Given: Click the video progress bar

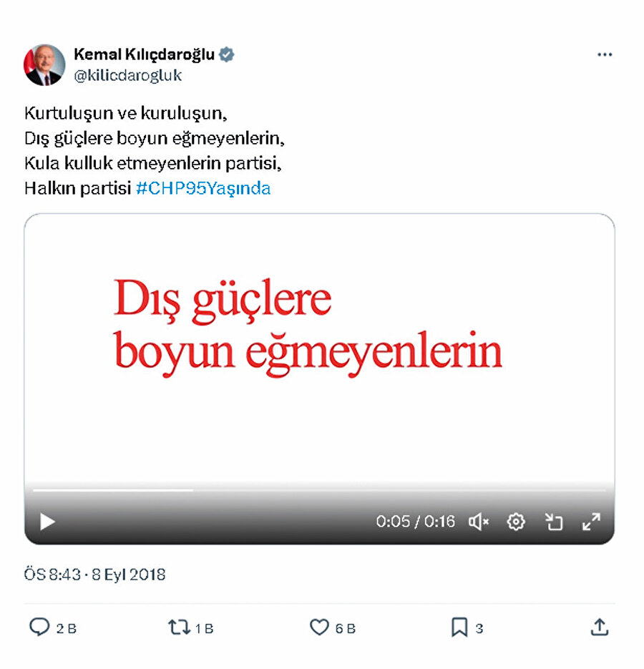Looking at the screenshot, I should tap(319, 491).
